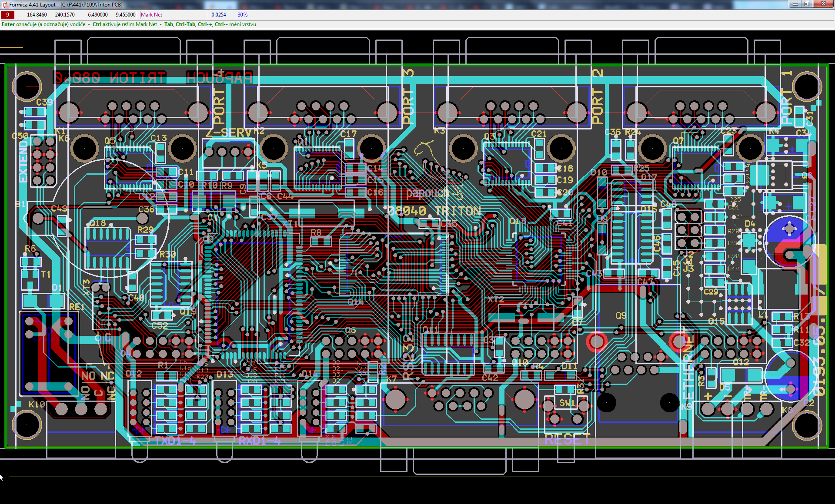
Task: Click the C17 capacitor label
Action: [348, 134]
